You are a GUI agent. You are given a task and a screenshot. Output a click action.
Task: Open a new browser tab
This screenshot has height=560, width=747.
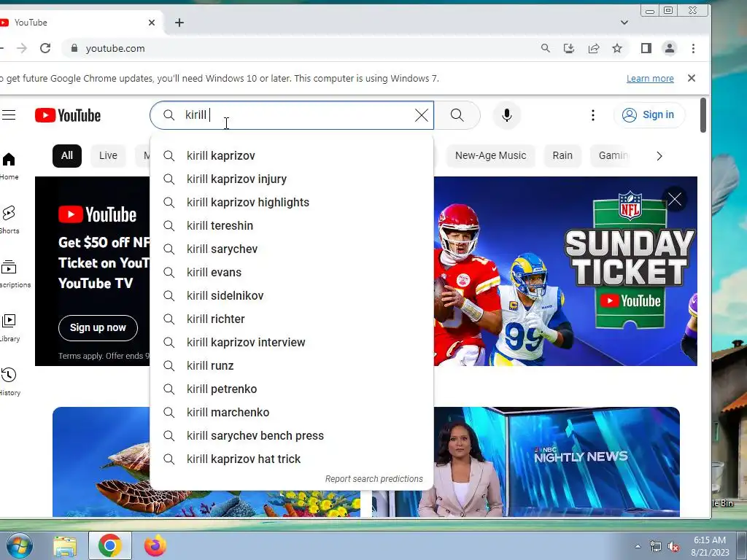tap(179, 23)
